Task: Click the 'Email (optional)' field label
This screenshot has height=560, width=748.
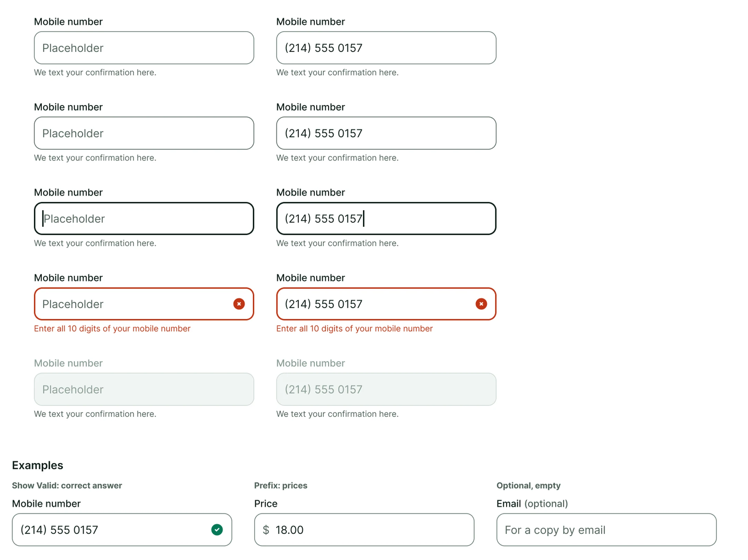Action: coord(532,503)
